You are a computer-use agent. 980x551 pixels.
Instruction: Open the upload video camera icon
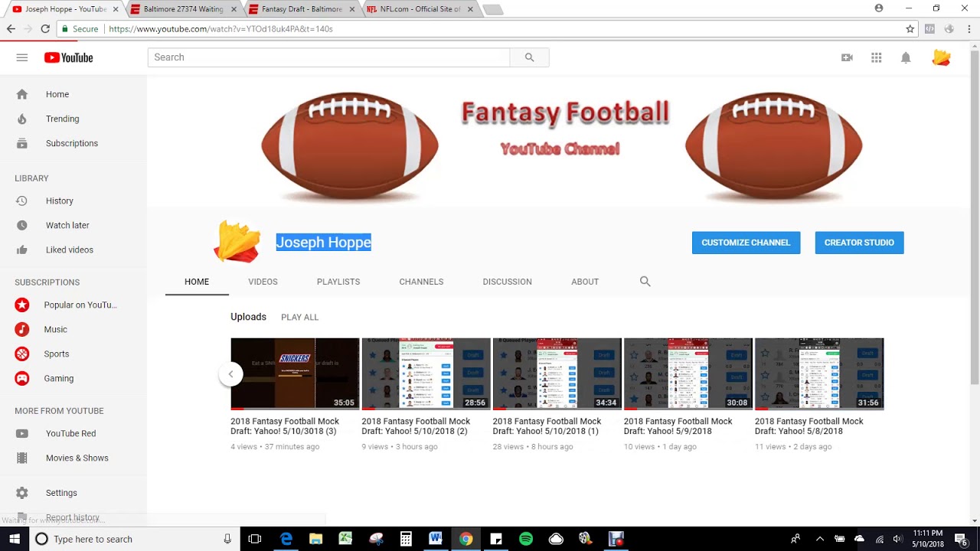(x=847, y=57)
